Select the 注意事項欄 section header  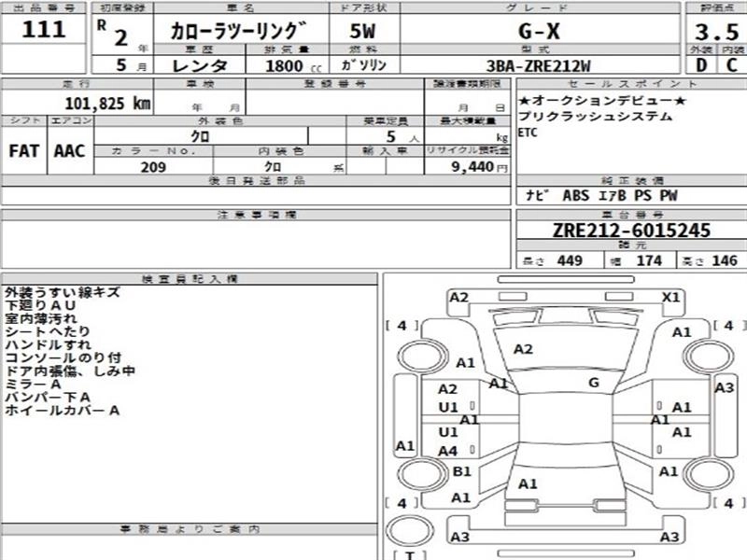pyautogui.click(x=257, y=216)
